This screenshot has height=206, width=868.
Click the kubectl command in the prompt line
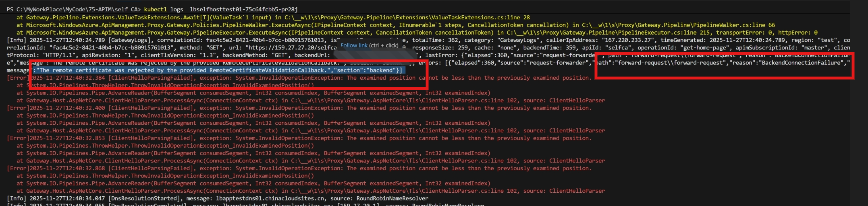[169, 9]
